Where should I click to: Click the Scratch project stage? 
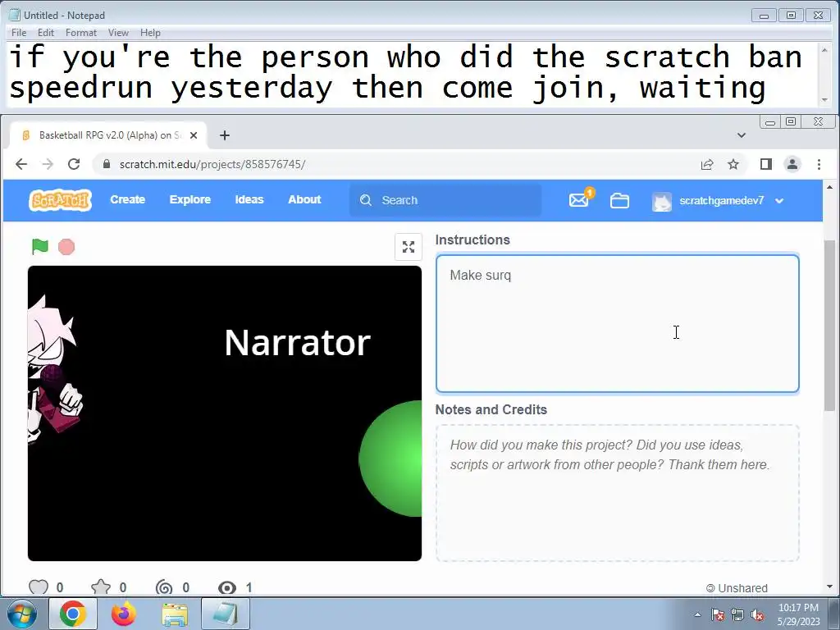(225, 413)
